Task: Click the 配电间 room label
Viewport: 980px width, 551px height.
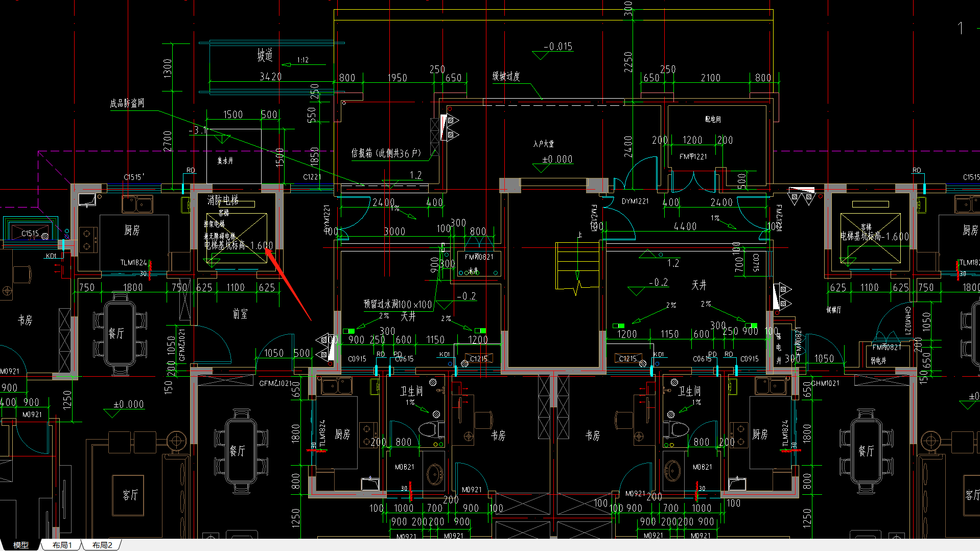Action: [x=713, y=119]
